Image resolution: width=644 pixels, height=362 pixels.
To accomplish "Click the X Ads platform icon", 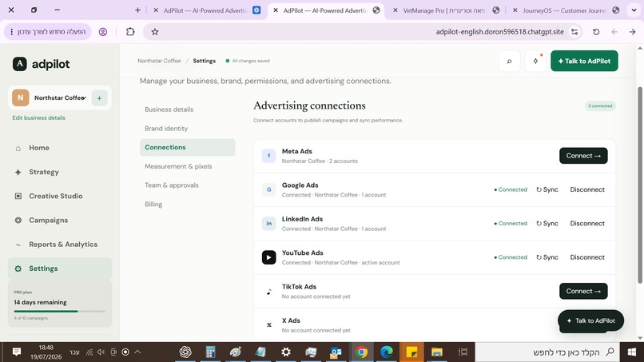I will (269, 325).
